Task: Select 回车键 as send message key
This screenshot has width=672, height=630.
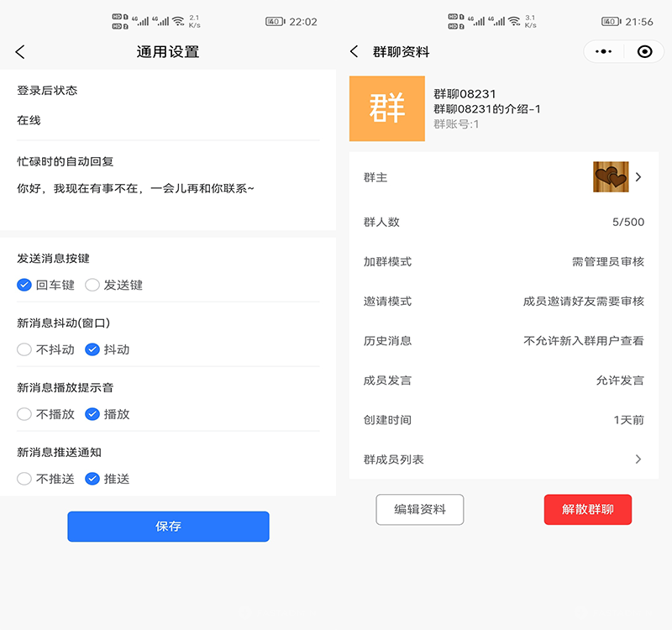Action: (x=25, y=285)
